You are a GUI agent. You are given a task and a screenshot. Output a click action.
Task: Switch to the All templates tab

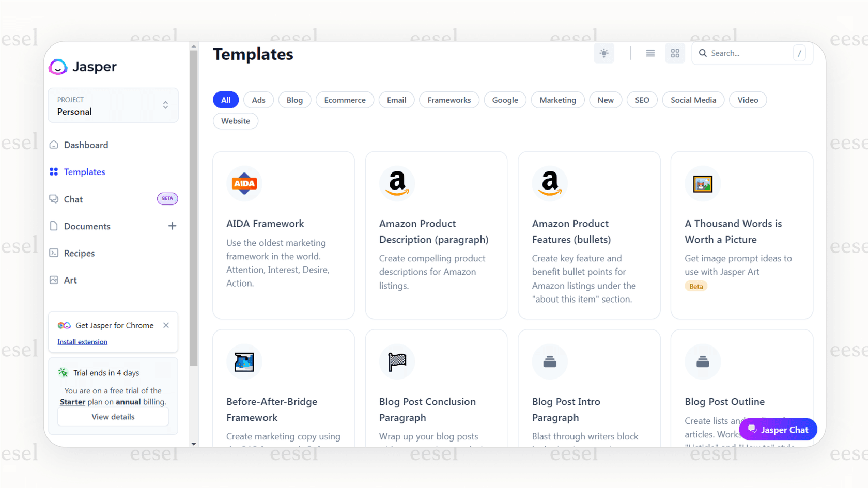click(x=226, y=100)
